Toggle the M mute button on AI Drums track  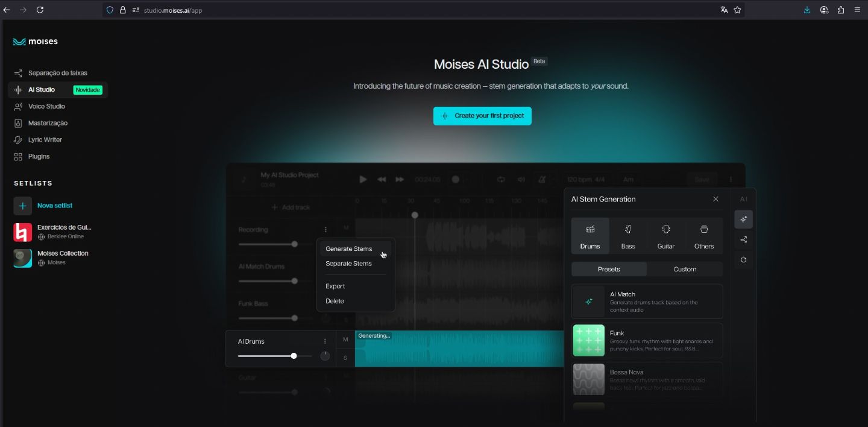(345, 340)
